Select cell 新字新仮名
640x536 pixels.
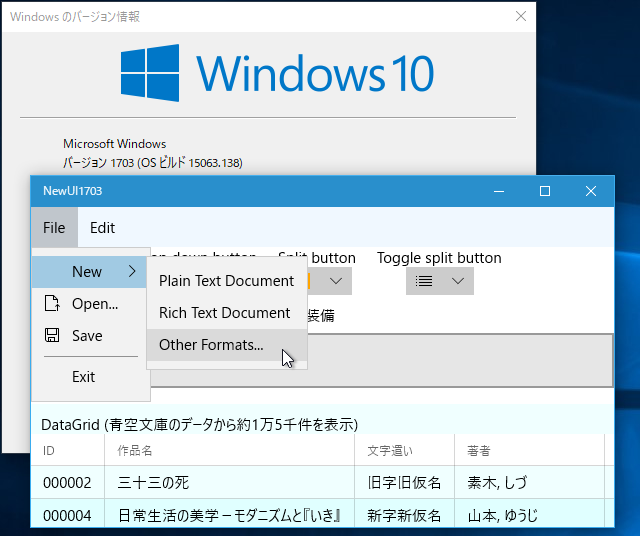point(404,514)
